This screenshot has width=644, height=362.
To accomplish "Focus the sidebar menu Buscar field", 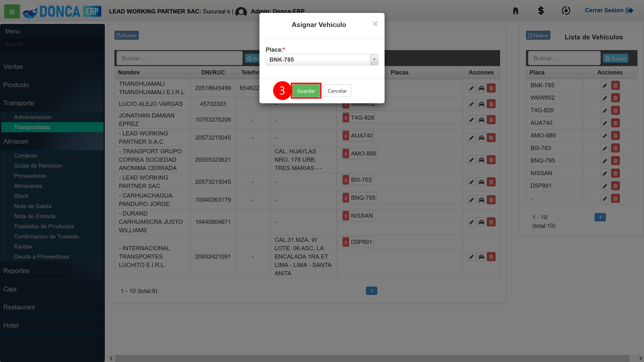I will click(x=52, y=44).
